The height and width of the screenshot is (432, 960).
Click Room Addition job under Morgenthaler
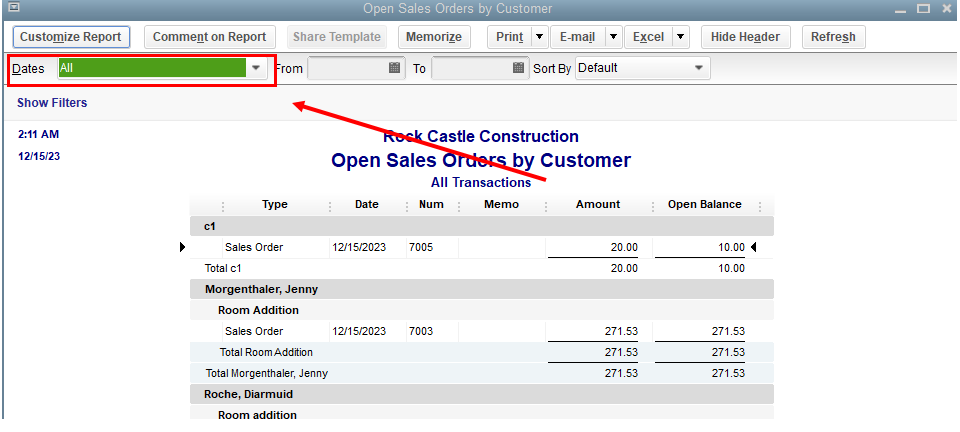tap(258, 310)
